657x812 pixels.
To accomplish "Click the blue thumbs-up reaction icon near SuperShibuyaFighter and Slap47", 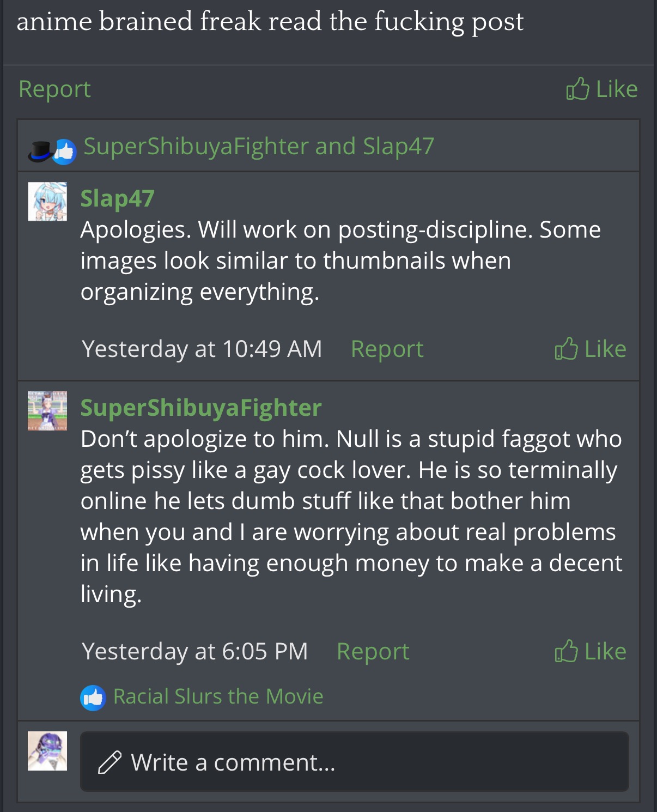I will click(x=64, y=152).
